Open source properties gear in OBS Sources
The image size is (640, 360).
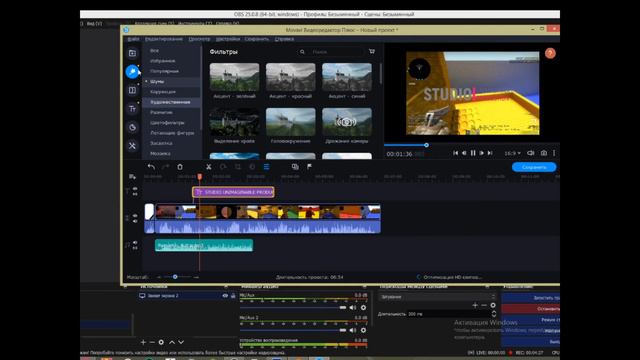[161, 342]
